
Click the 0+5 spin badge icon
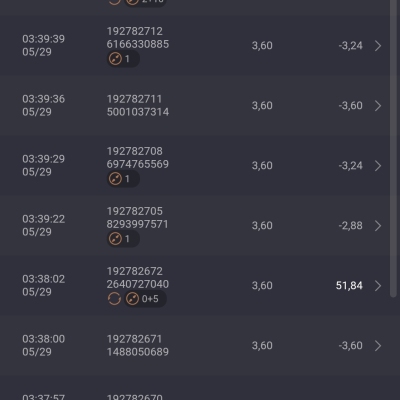click(132, 299)
